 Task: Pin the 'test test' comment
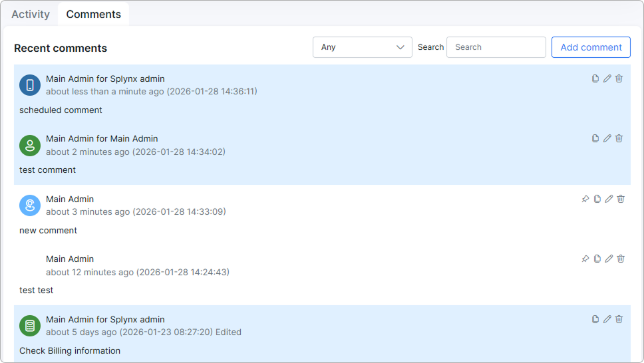coord(585,259)
